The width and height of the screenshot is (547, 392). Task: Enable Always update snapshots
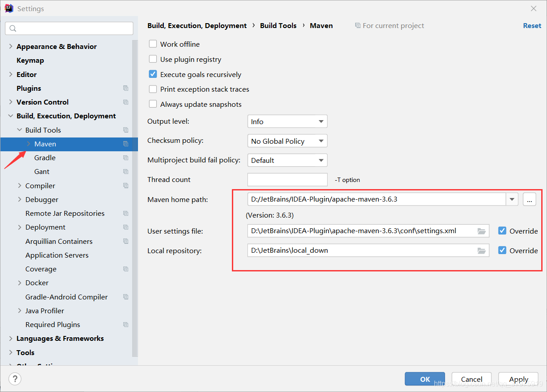153,104
